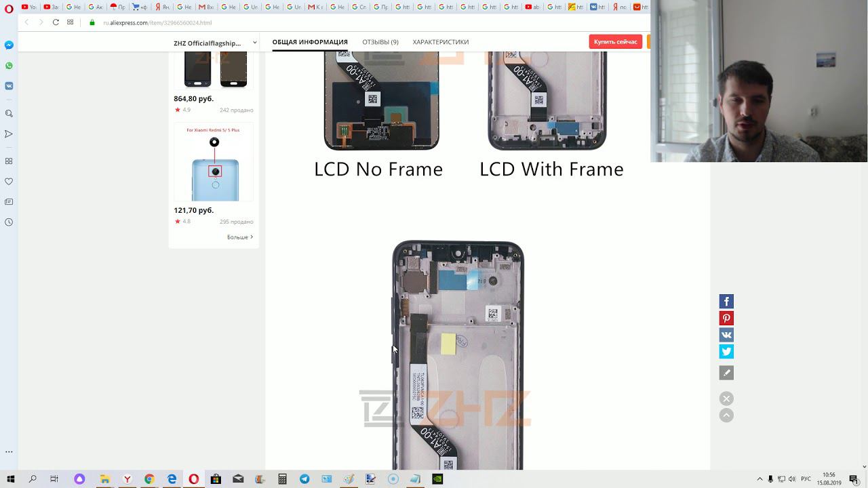Viewport: 868px width, 488px height.
Task: Share the product on VK
Action: coord(726,335)
